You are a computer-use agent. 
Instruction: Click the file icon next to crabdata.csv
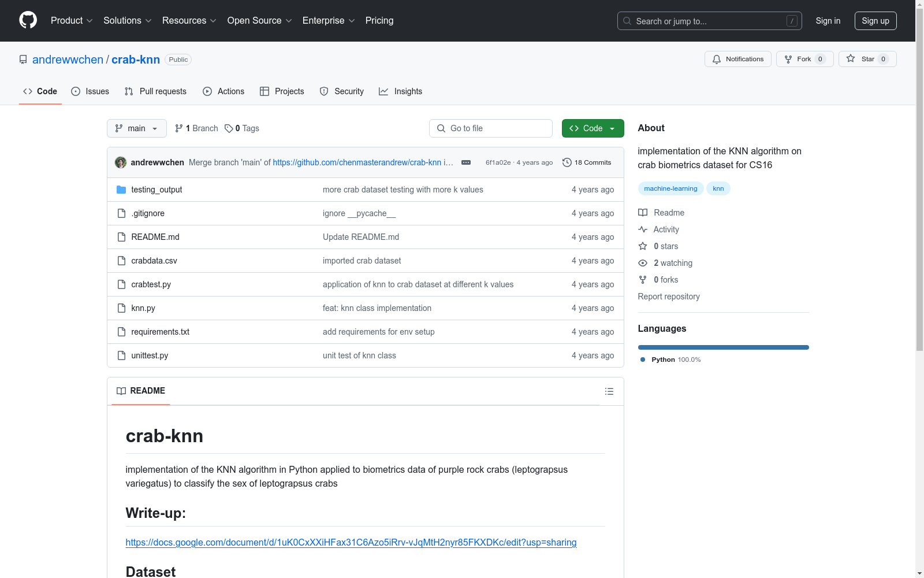121,261
